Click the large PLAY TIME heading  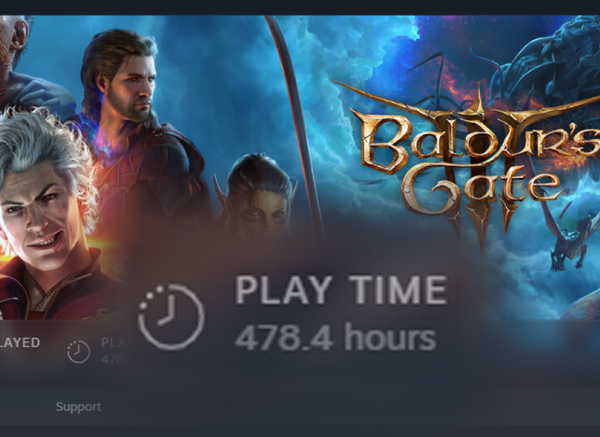[341, 290]
